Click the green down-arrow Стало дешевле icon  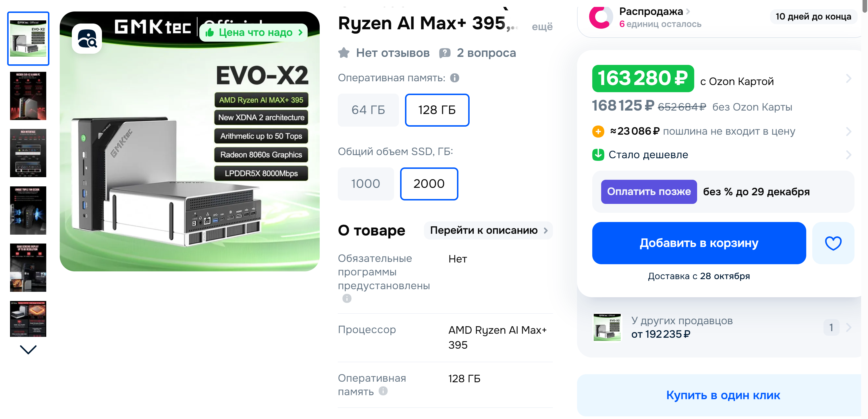598,155
